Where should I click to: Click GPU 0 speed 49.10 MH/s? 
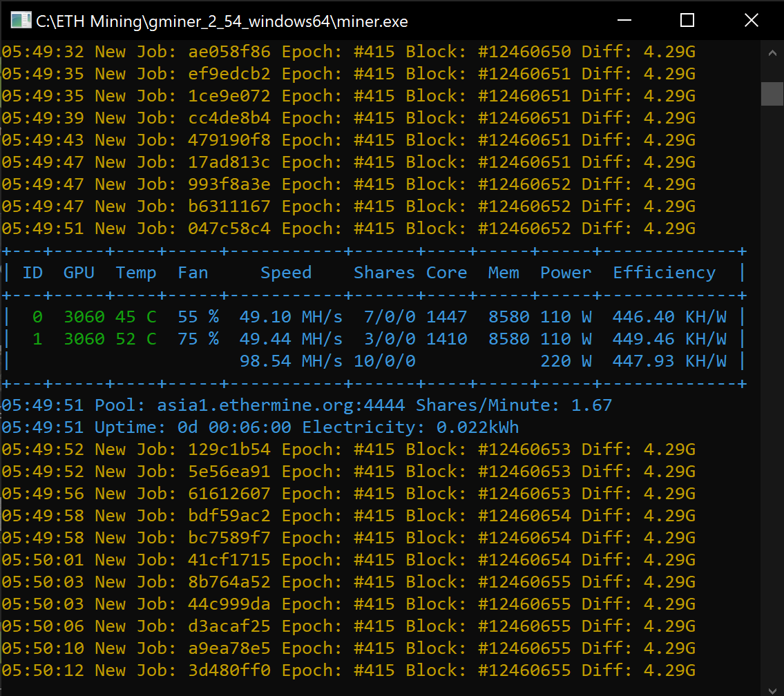(x=291, y=317)
